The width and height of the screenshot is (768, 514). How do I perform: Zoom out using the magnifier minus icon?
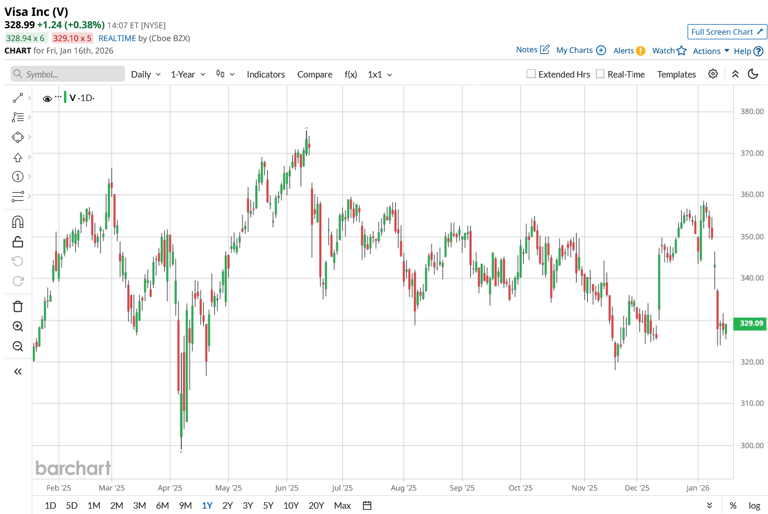point(17,347)
